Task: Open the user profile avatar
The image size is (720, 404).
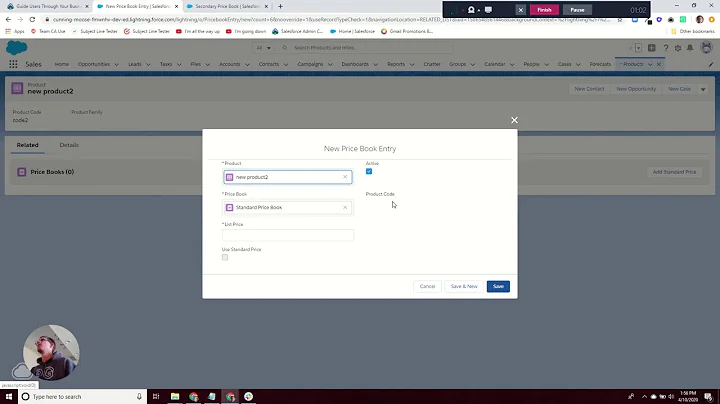Action: pos(706,47)
